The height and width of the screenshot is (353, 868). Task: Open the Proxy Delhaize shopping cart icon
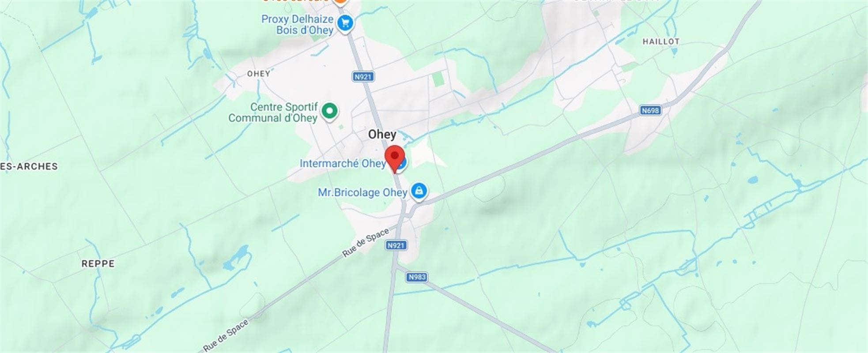345,23
